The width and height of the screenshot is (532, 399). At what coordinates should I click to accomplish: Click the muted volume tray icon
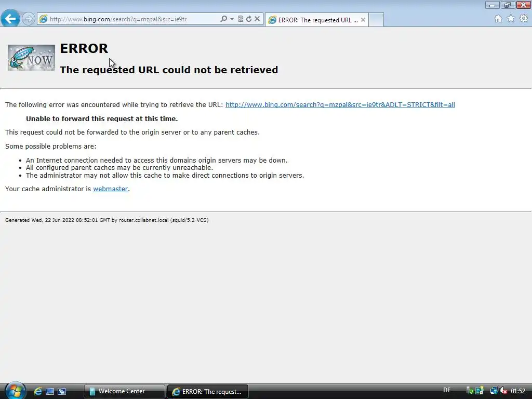coord(503,391)
